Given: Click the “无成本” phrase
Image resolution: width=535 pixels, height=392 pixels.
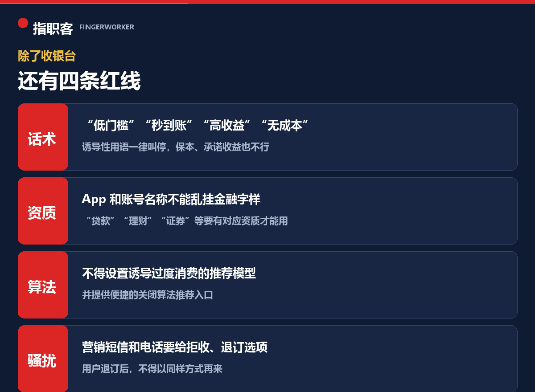Looking at the screenshot, I should (284, 126).
